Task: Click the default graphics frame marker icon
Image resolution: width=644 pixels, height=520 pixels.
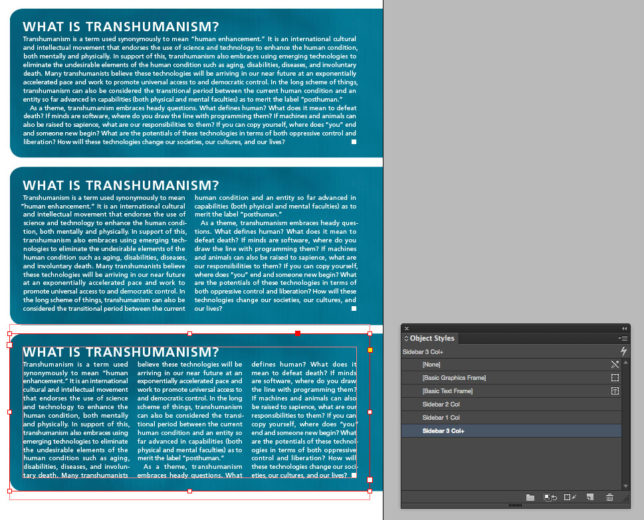Action: click(614, 377)
